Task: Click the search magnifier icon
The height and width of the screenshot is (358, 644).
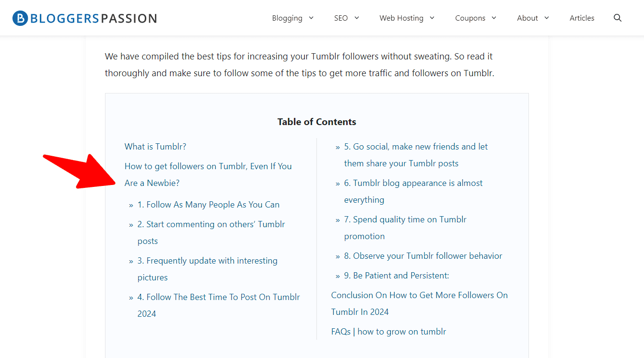Action: (x=618, y=18)
